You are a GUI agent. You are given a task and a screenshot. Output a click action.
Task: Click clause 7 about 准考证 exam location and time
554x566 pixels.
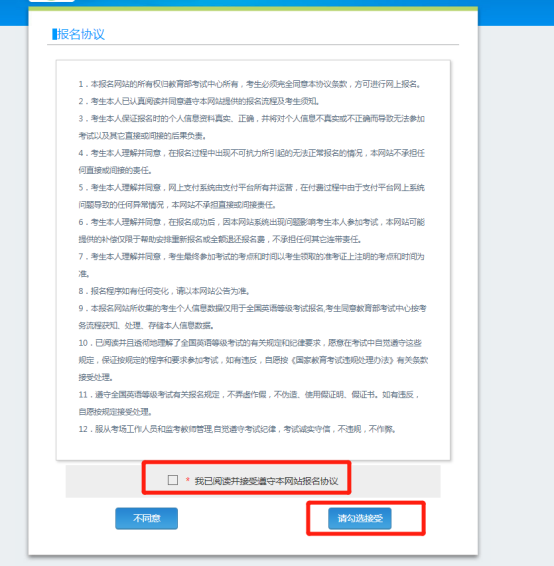[252, 265]
